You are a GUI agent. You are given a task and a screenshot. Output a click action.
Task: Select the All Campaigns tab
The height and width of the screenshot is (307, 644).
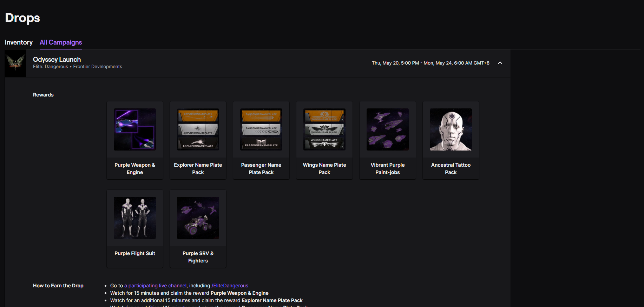(x=61, y=42)
